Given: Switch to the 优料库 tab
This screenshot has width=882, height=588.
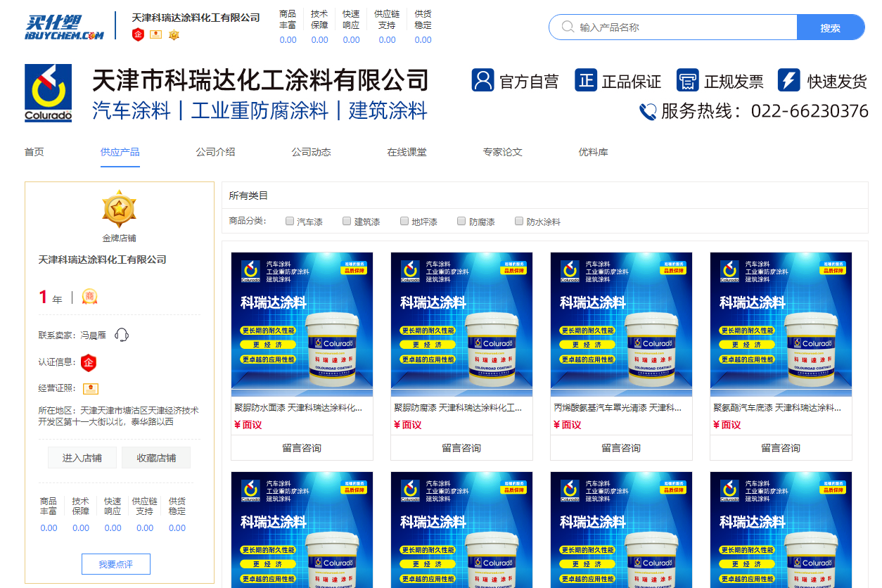Looking at the screenshot, I should pos(594,152).
